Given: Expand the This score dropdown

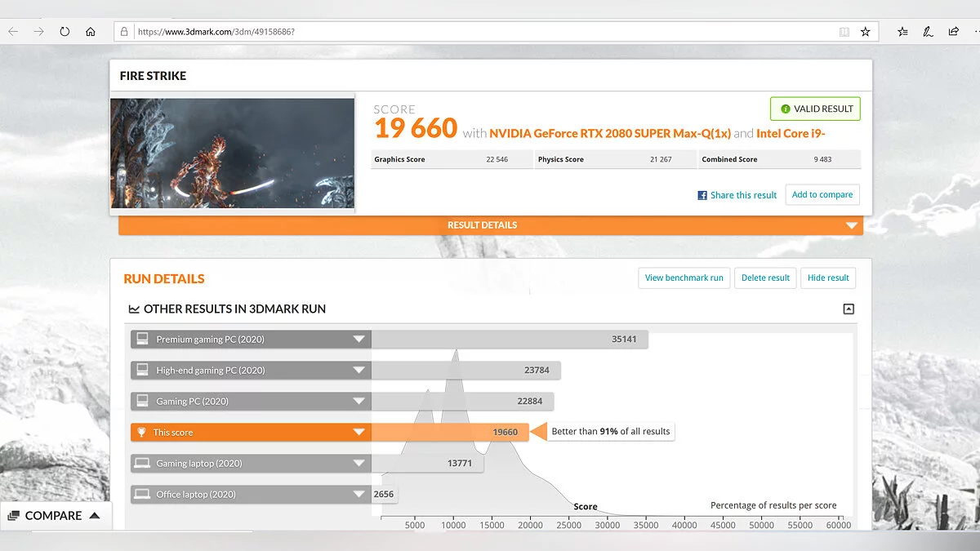Looking at the screenshot, I should tap(358, 433).
